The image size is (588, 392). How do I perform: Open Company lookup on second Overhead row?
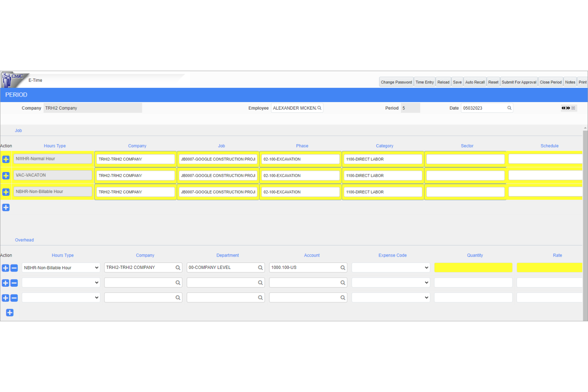(178, 283)
